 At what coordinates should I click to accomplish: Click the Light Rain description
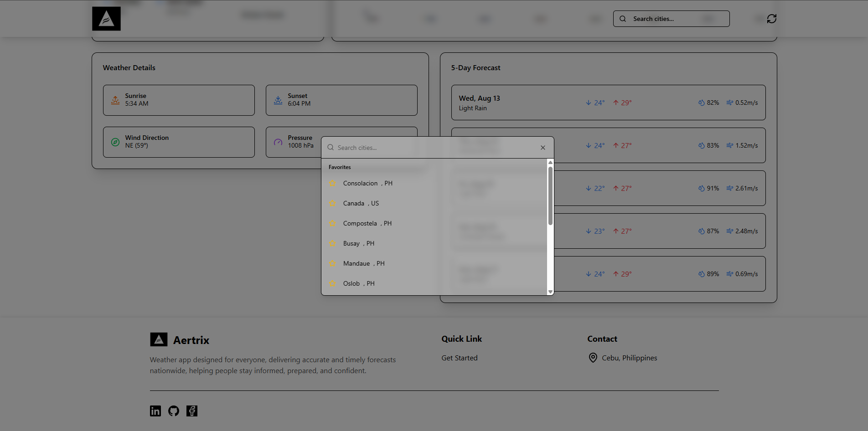coord(473,108)
